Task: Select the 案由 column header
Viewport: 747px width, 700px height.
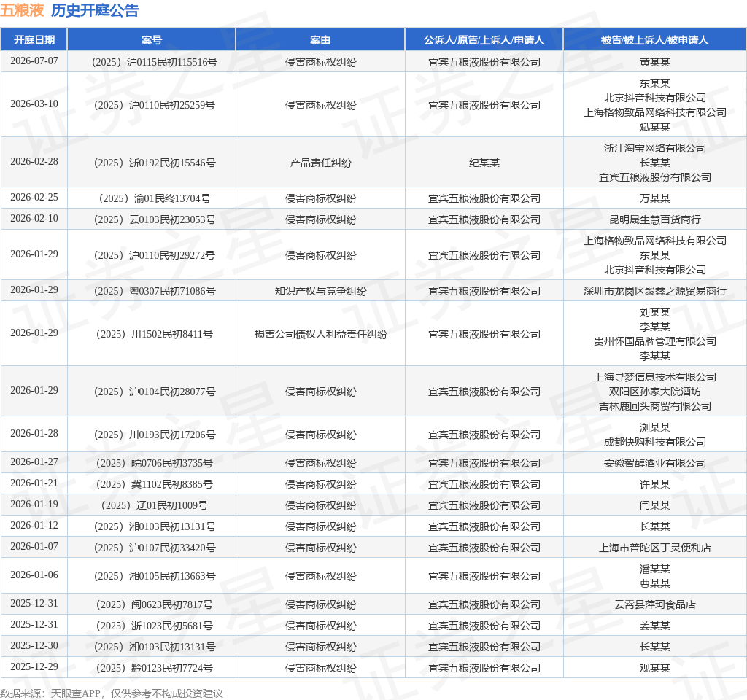Action: click(320, 40)
